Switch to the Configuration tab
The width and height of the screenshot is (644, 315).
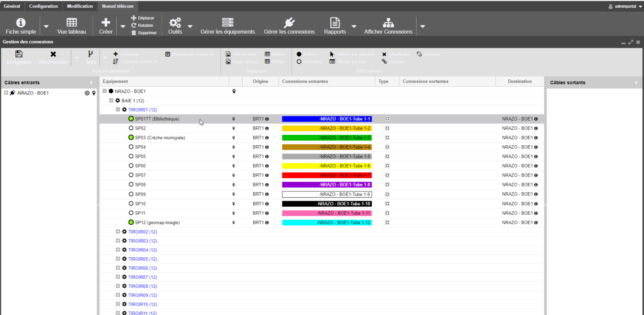pyautogui.click(x=43, y=6)
